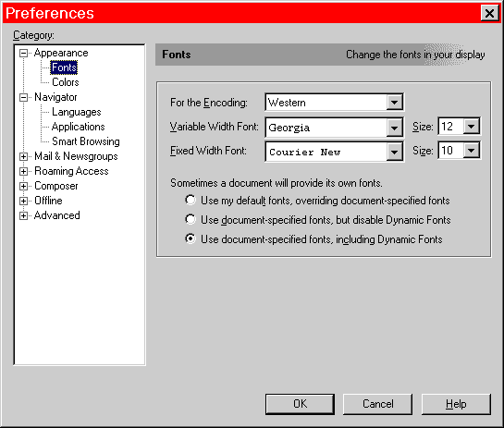Screen dimensions: 504x428
Task: Open the Smart Browsing preferences
Action: (x=86, y=141)
